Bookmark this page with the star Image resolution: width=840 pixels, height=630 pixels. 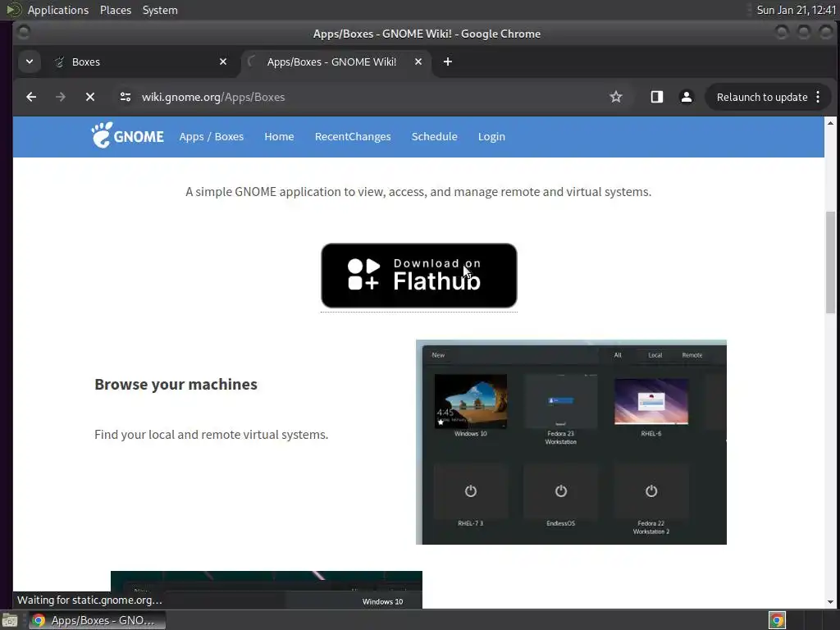click(616, 97)
